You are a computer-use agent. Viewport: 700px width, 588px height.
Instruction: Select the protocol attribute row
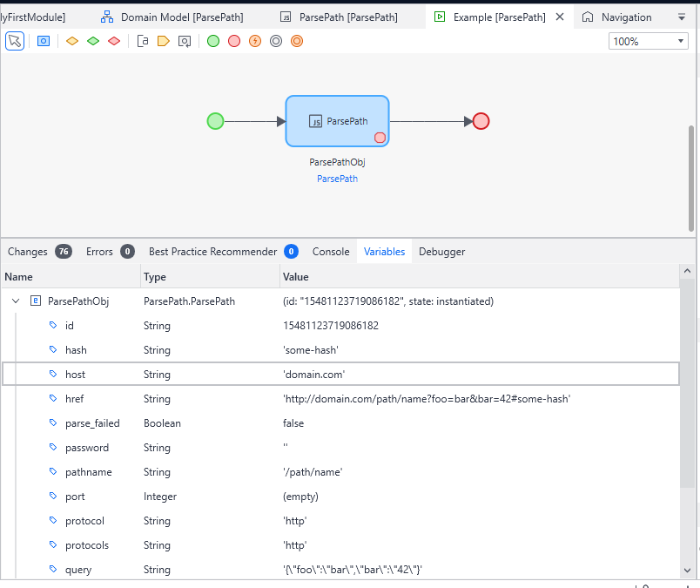pos(340,521)
